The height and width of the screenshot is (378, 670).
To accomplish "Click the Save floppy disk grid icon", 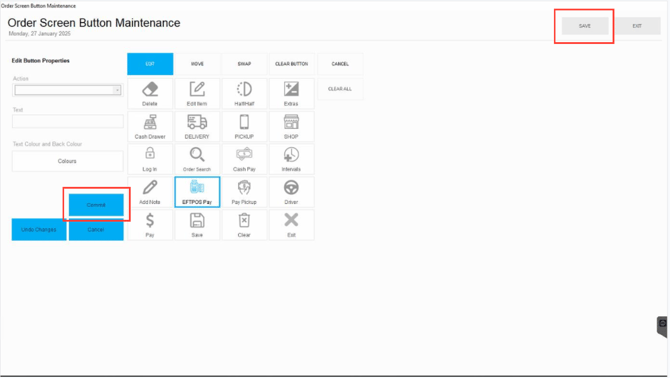I will pyautogui.click(x=197, y=225).
